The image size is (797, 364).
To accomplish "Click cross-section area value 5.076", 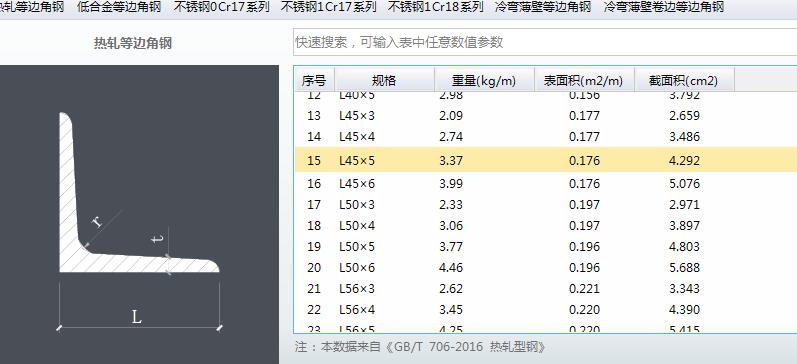I will tap(685, 184).
